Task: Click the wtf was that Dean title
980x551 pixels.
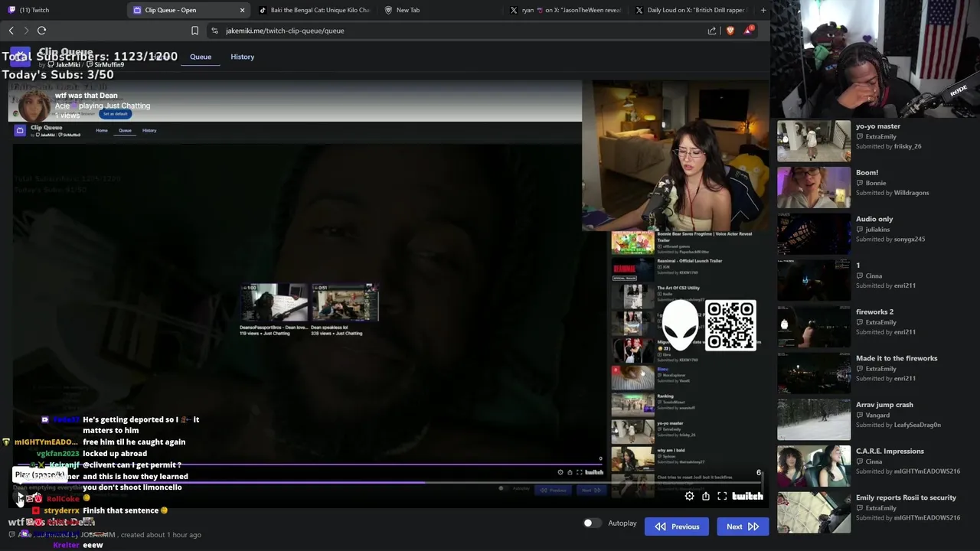Action: [x=86, y=96]
